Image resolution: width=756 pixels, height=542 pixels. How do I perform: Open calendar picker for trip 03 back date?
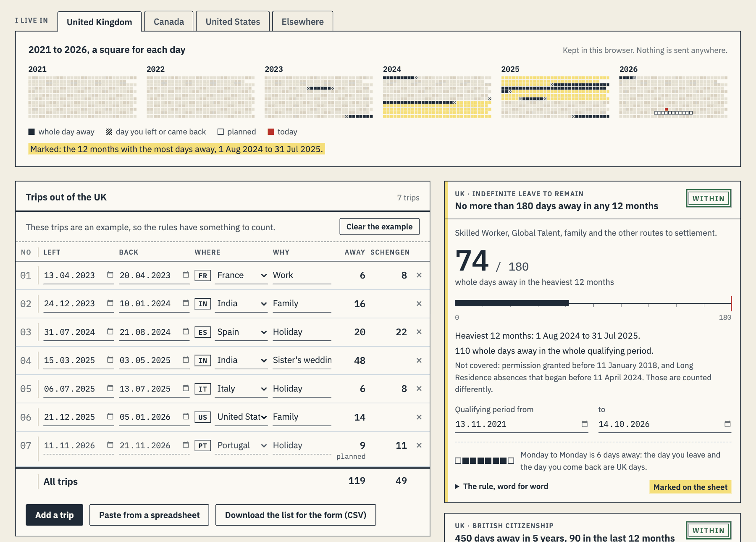coord(186,332)
